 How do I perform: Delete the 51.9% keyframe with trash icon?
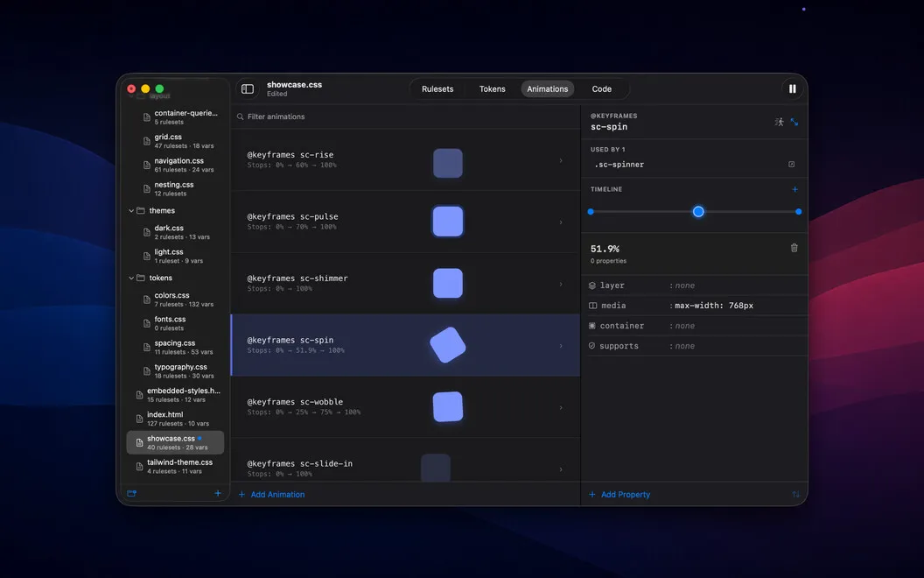(794, 248)
